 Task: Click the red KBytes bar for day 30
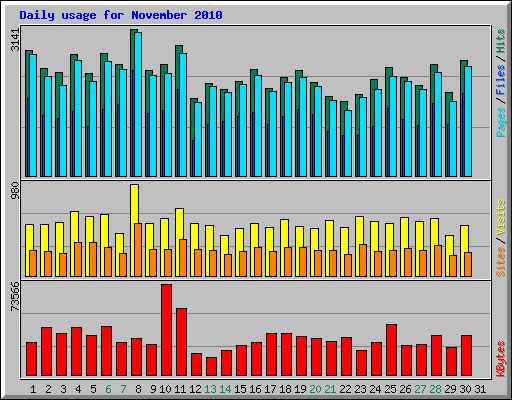466,356
